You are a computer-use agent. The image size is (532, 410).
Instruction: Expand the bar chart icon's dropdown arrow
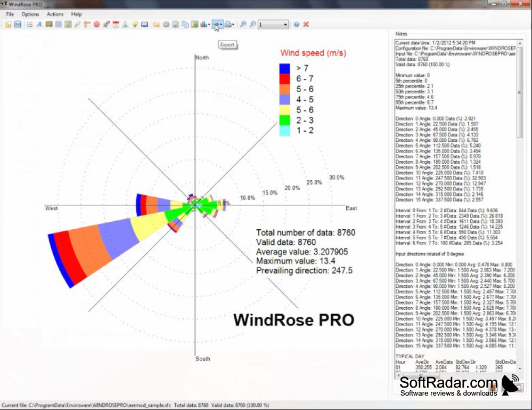tap(209, 25)
